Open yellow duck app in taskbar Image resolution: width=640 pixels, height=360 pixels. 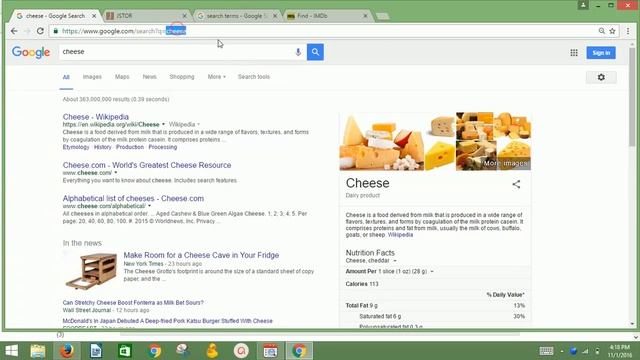click(212, 351)
